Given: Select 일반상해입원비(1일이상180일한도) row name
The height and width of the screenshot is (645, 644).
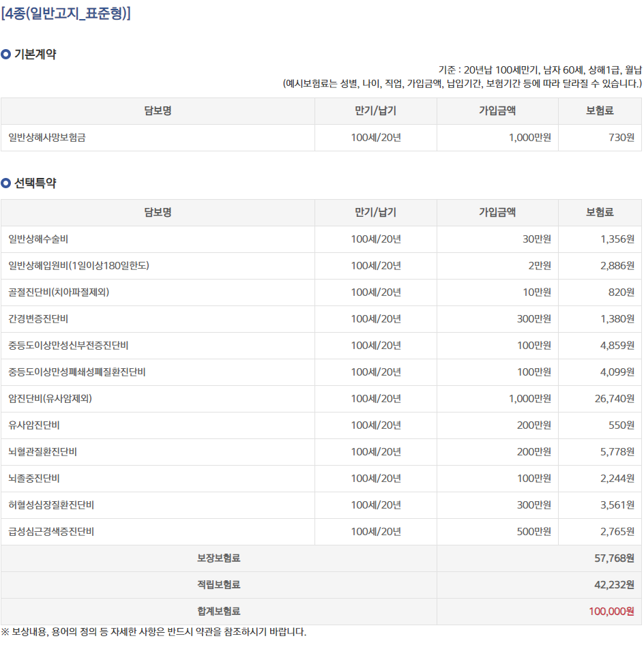Looking at the screenshot, I should [x=78, y=266].
